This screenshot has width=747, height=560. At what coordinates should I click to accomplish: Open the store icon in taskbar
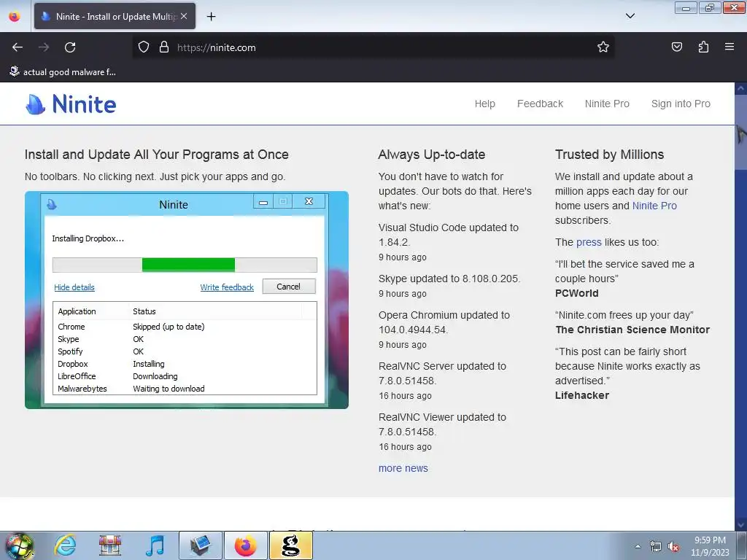[110, 545]
